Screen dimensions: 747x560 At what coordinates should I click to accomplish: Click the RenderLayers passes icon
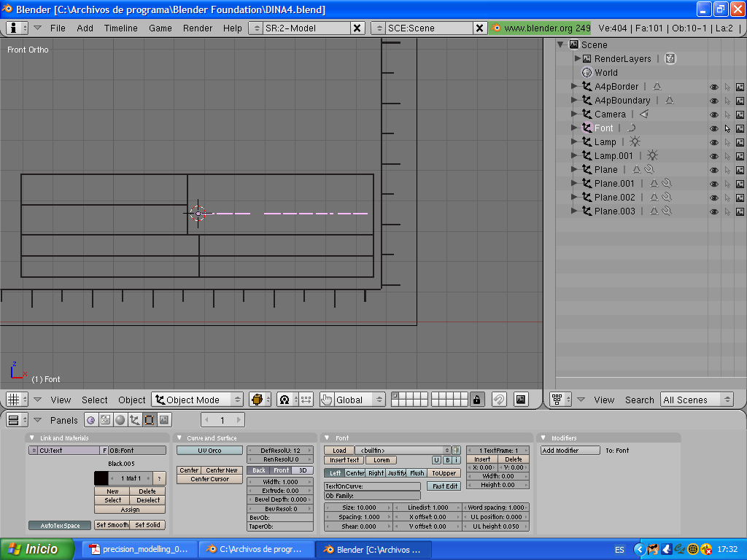(x=670, y=58)
